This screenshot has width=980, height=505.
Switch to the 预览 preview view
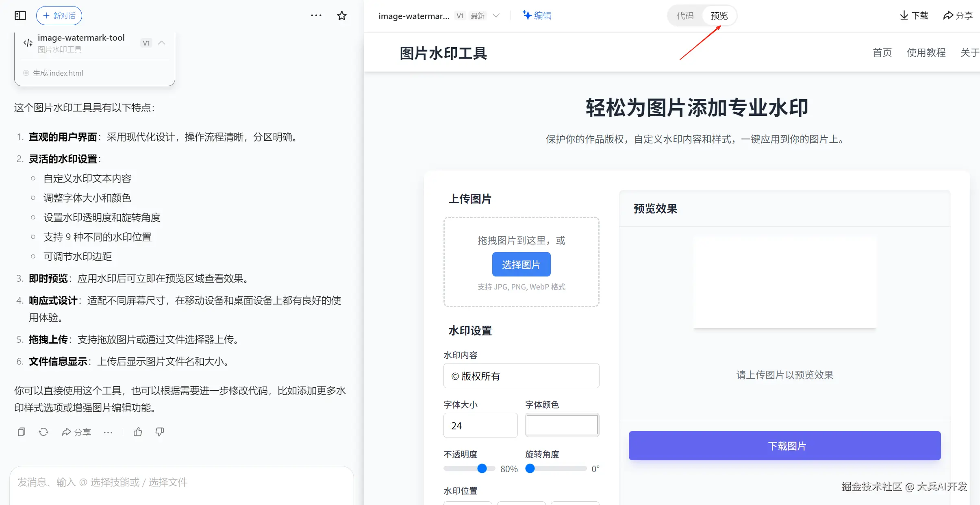click(719, 15)
